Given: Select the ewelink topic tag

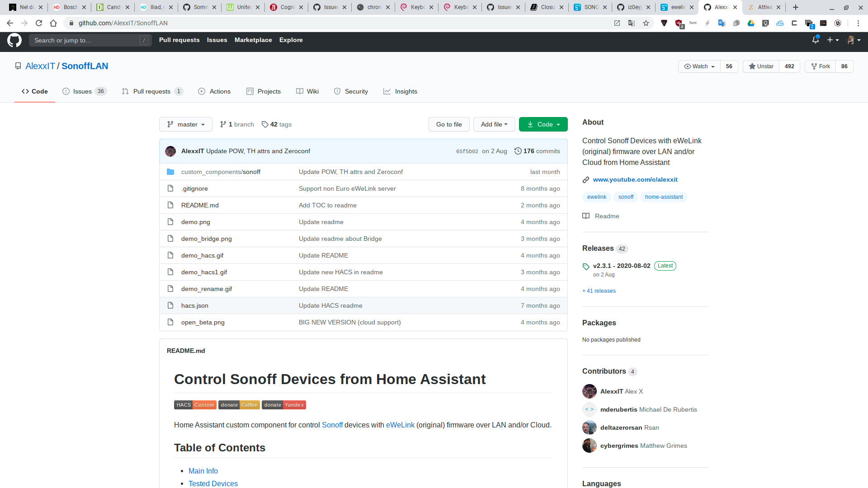Looking at the screenshot, I should tap(597, 197).
